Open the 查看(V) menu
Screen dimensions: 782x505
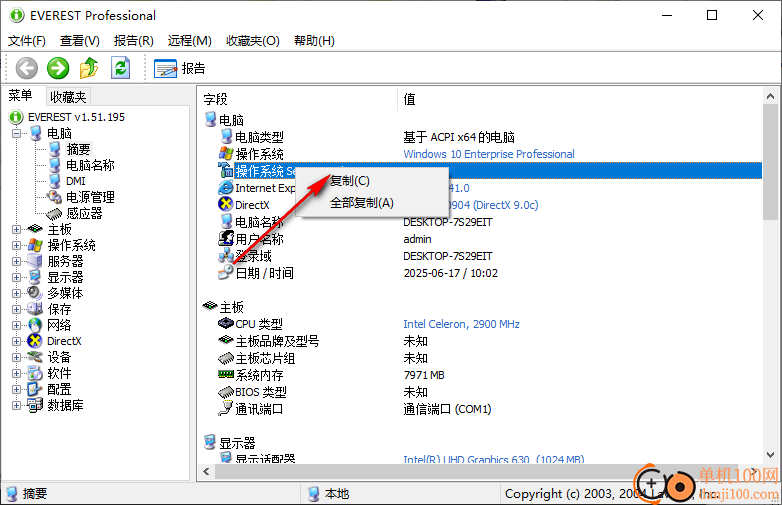click(x=80, y=40)
